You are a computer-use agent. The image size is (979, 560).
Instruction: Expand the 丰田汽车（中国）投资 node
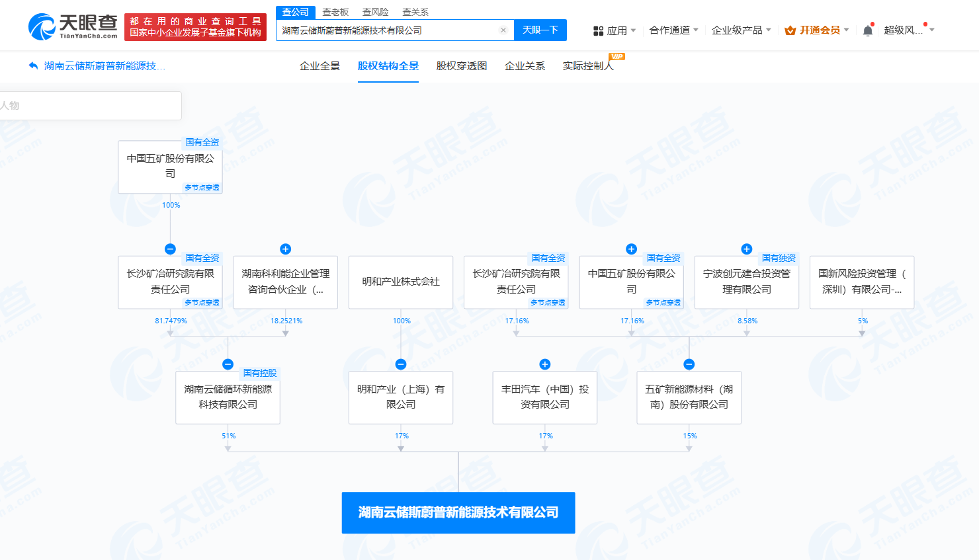click(545, 364)
